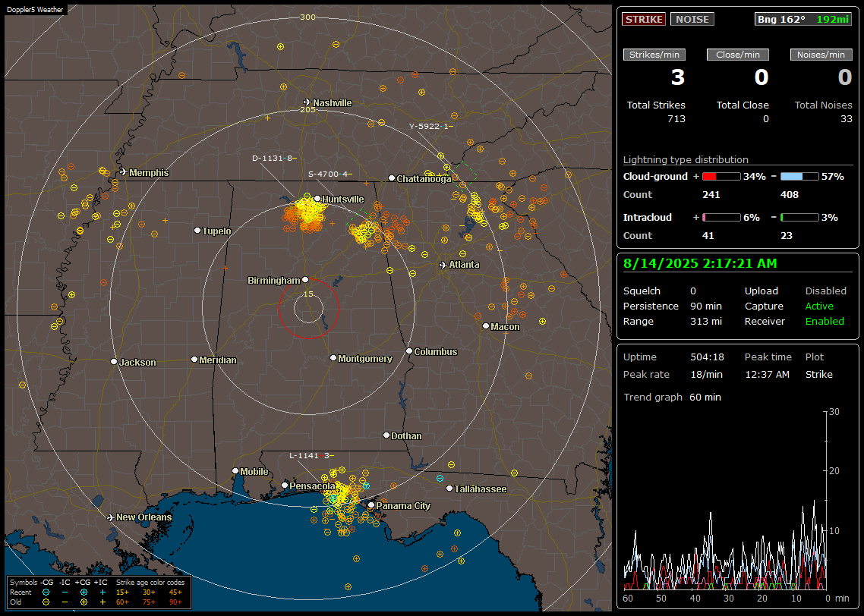
Task: Click the Tallahassee city marker
Action: [x=449, y=489]
